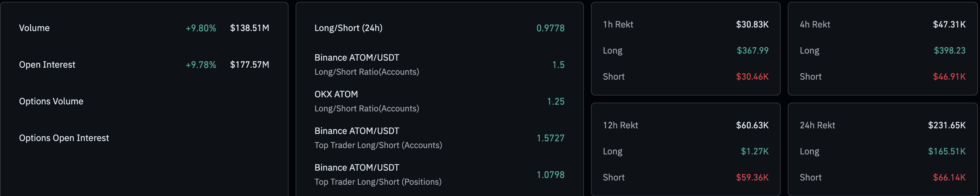
Task: Click the 4h Rekt card title
Action: tap(815, 25)
